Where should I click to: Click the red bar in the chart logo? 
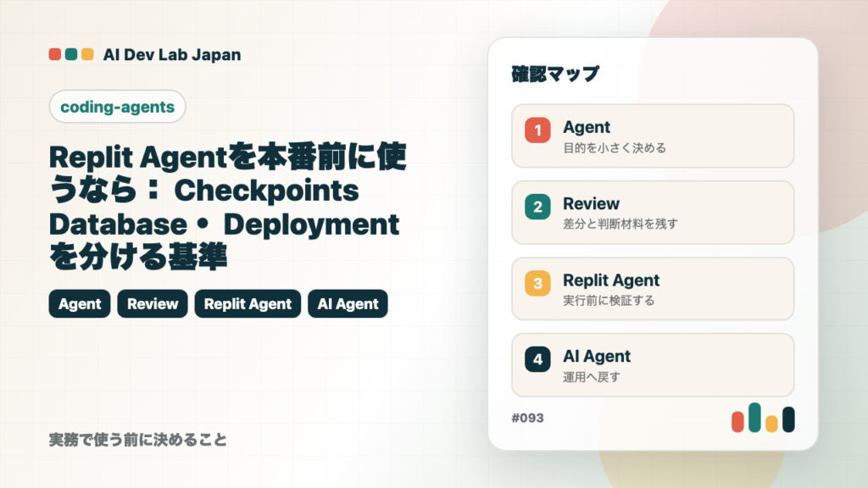pos(737,422)
